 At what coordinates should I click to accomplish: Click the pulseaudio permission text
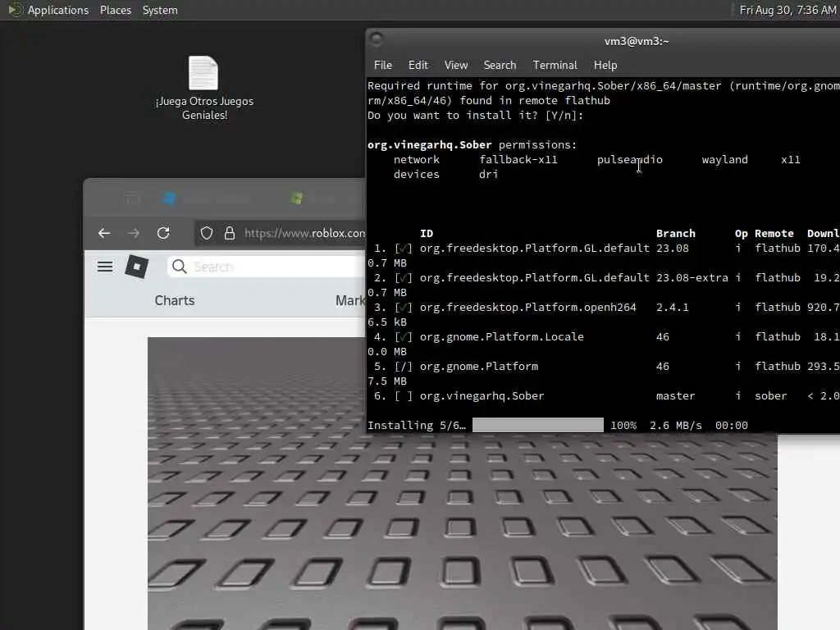pos(629,160)
